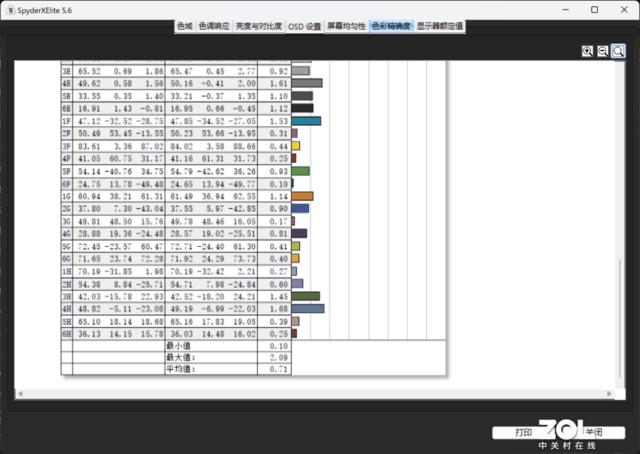
Task: Click the value 60.94 in row 1G
Action: (x=89, y=196)
